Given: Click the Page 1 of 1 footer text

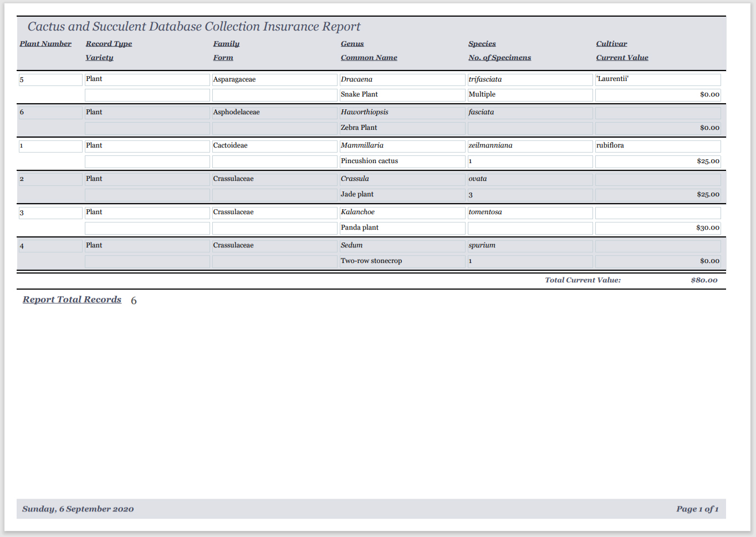Looking at the screenshot, I should point(697,509).
